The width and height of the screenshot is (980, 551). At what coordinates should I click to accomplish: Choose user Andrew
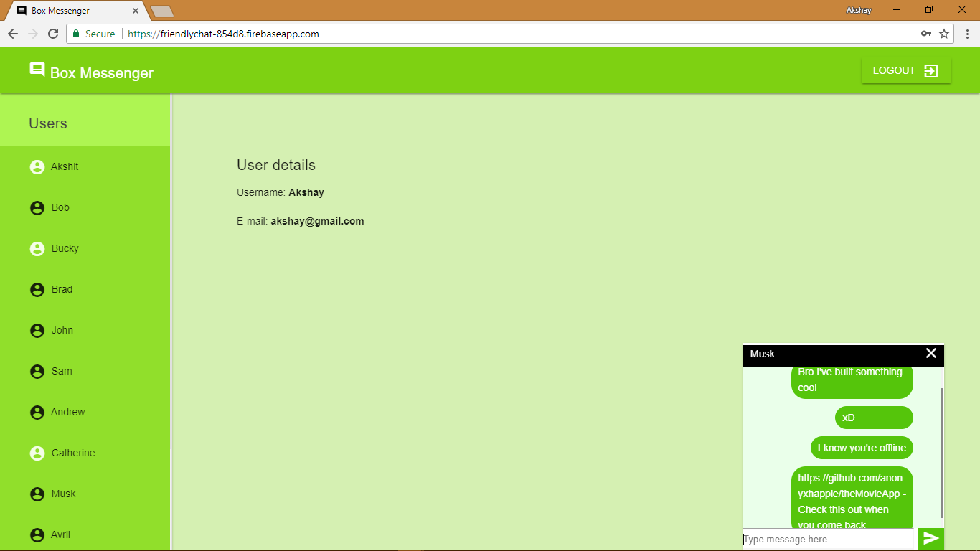point(68,412)
